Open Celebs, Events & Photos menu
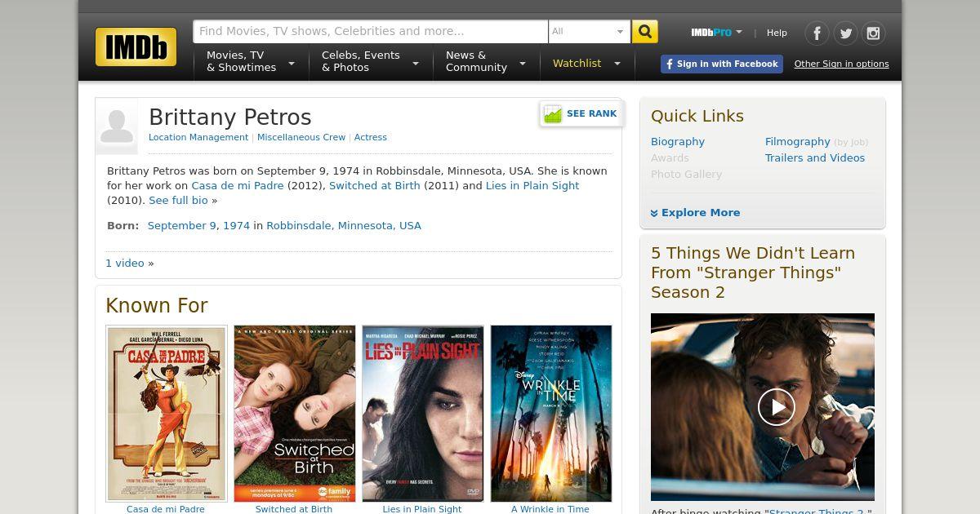The height and width of the screenshot is (514, 980). pos(371,61)
